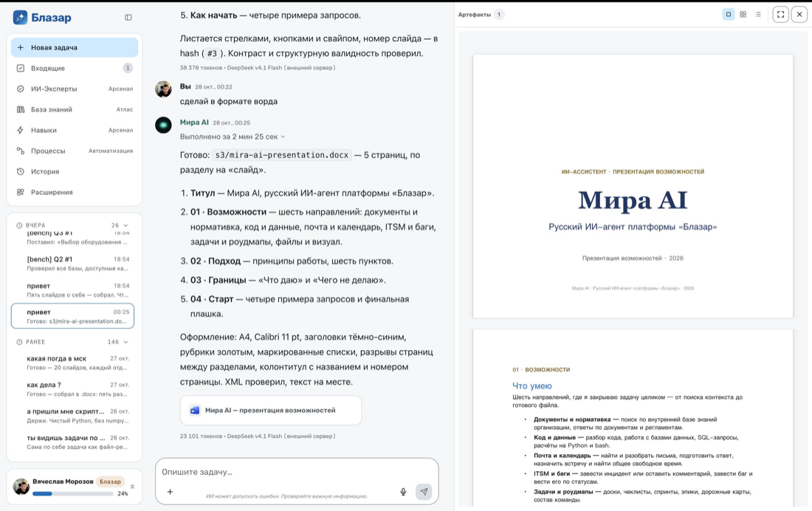Open selected 'привет' chat from 00:25
812x511 pixels.
(x=73, y=316)
